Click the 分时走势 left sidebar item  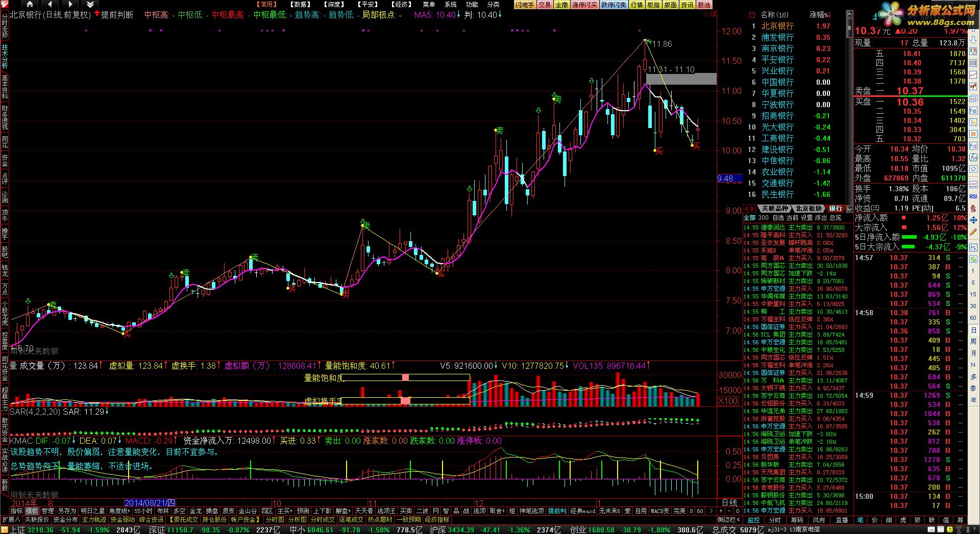point(5,26)
